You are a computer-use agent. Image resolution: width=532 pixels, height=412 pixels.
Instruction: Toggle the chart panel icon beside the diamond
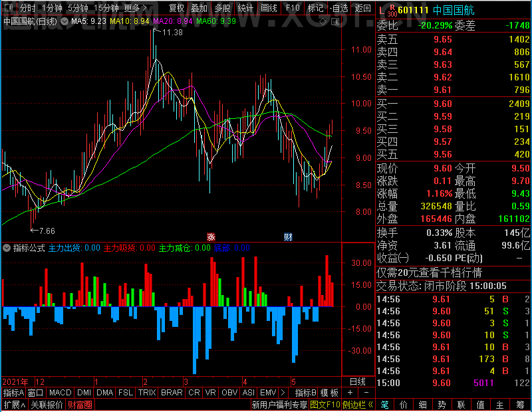point(335,22)
